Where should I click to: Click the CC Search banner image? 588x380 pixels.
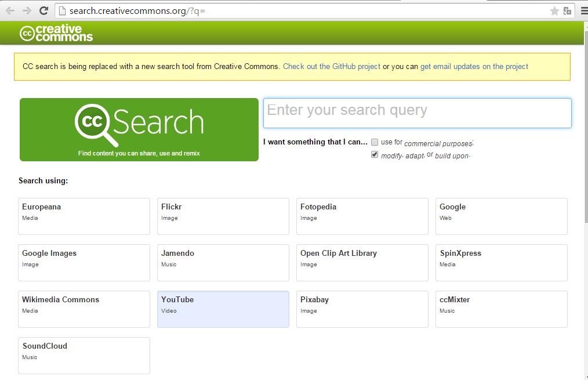point(139,130)
